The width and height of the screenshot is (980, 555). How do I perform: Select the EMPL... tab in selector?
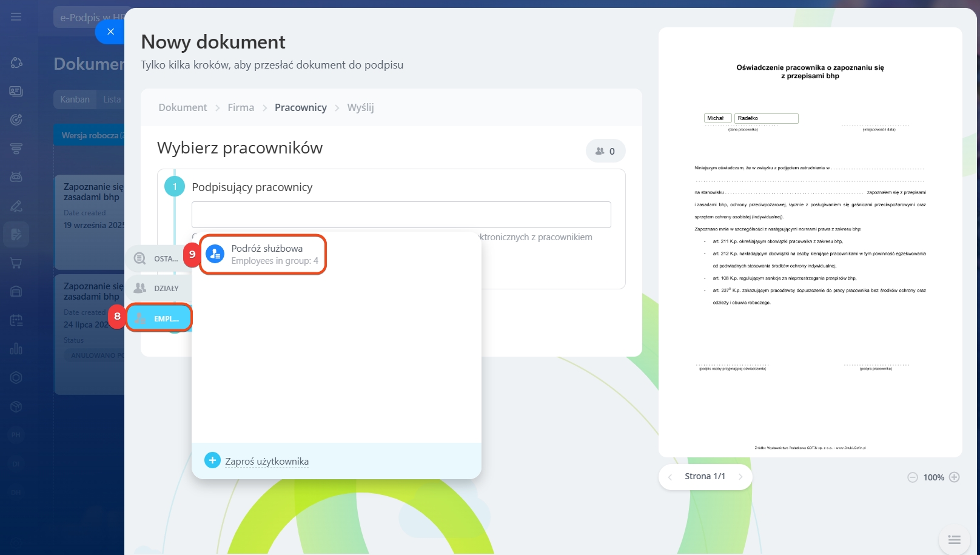pyautogui.click(x=159, y=318)
